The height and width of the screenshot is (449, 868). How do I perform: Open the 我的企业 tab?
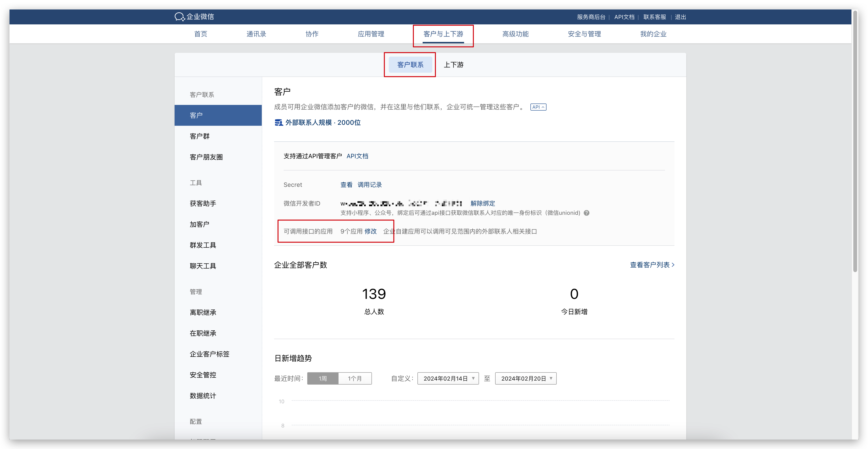[653, 34]
